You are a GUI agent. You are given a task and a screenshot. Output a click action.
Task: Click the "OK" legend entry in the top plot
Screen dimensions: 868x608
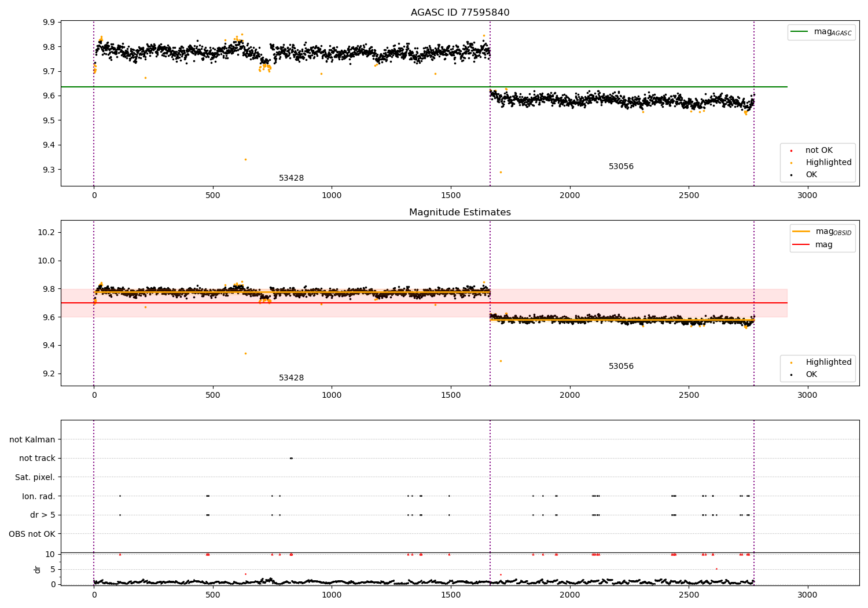coord(811,175)
